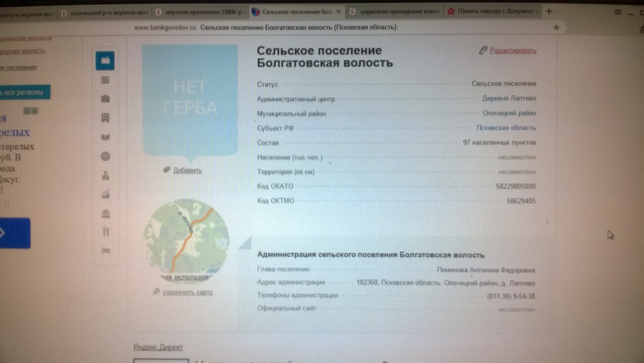Image resolution: width=644 pixels, height=363 pixels.
Task: Bookmark page with the star icon
Action: click(556, 27)
